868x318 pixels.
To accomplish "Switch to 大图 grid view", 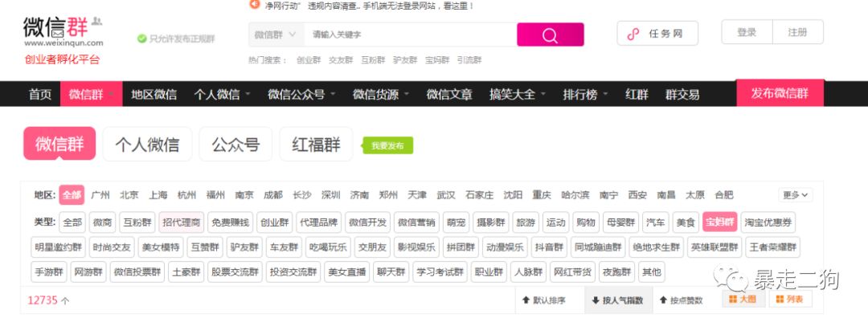I will click(x=743, y=300).
